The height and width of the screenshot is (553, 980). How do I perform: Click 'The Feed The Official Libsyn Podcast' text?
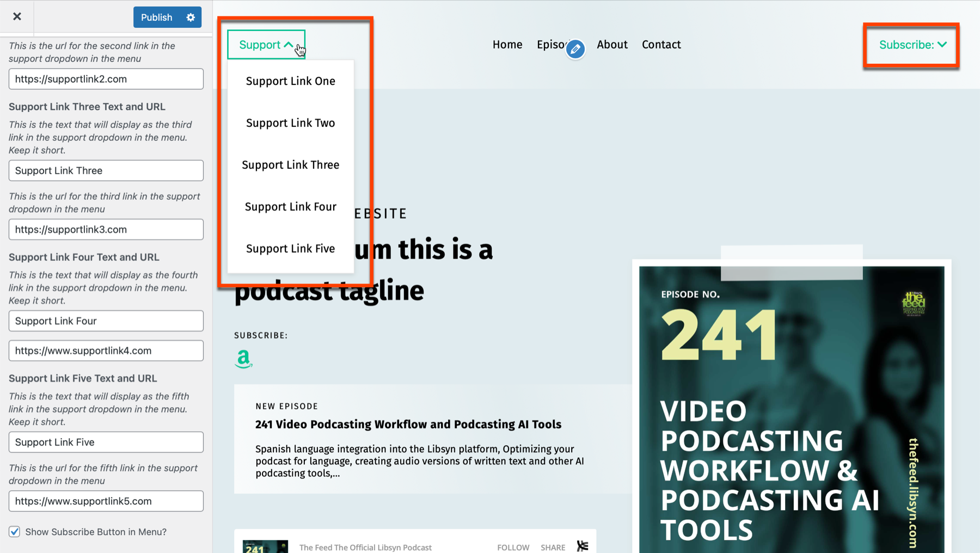tap(365, 547)
